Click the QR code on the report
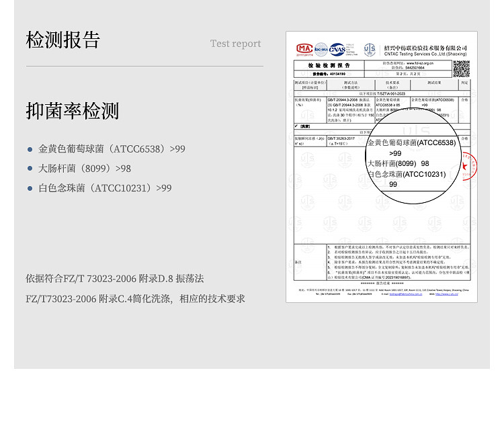504x436 pixels. 461,69
